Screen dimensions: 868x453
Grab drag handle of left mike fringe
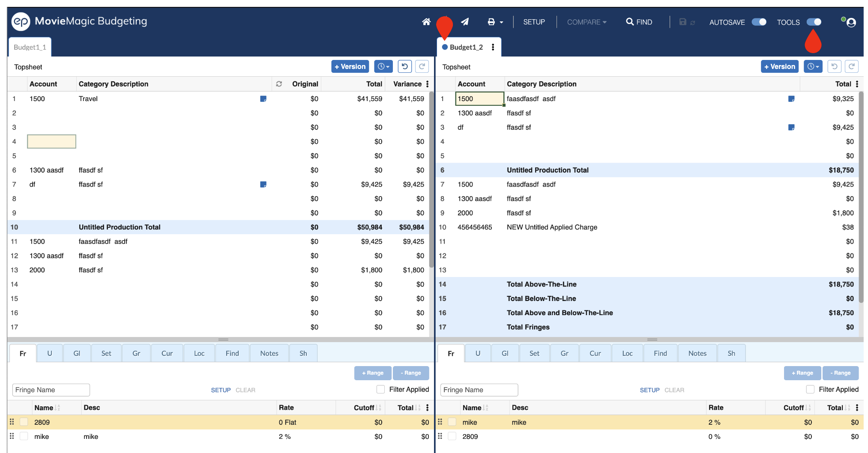click(12, 436)
